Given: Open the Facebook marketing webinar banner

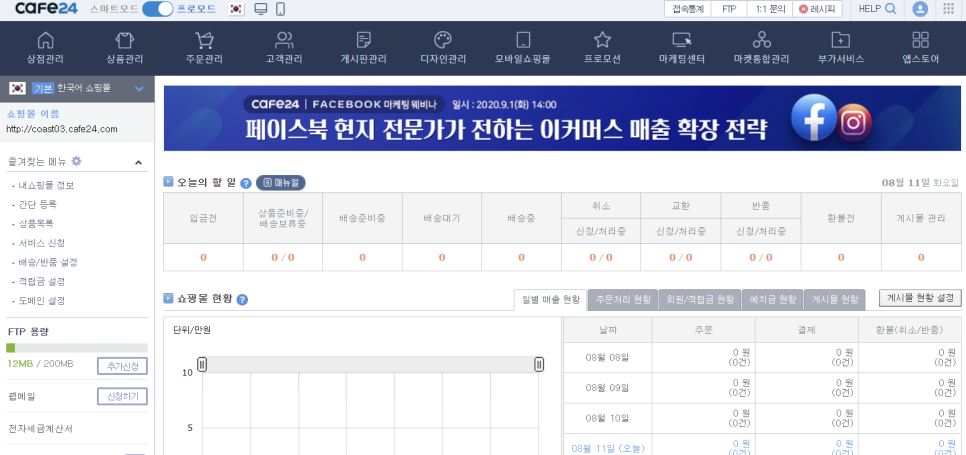Looking at the screenshot, I should [x=562, y=118].
